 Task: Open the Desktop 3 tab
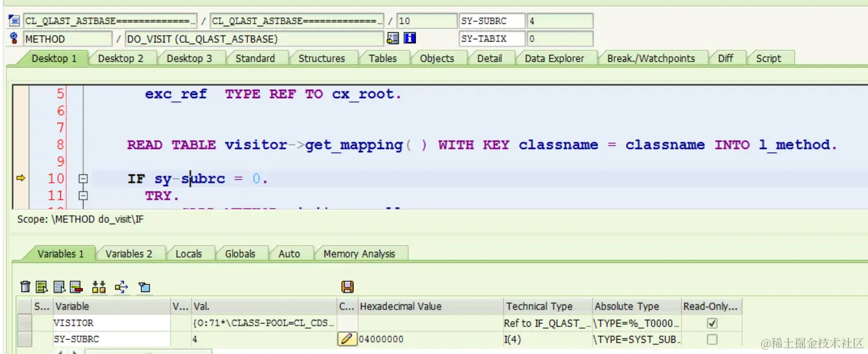pyautogui.click(x=190, y=58)
